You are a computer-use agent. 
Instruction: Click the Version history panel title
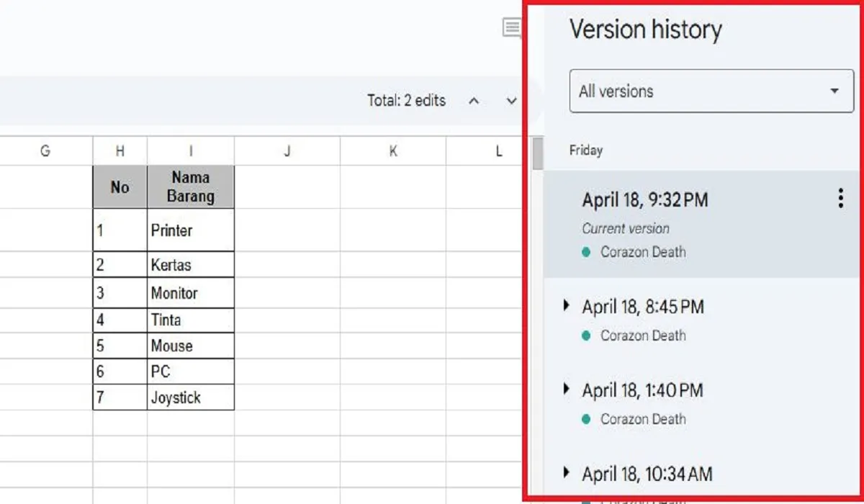(x=646, y=30)
